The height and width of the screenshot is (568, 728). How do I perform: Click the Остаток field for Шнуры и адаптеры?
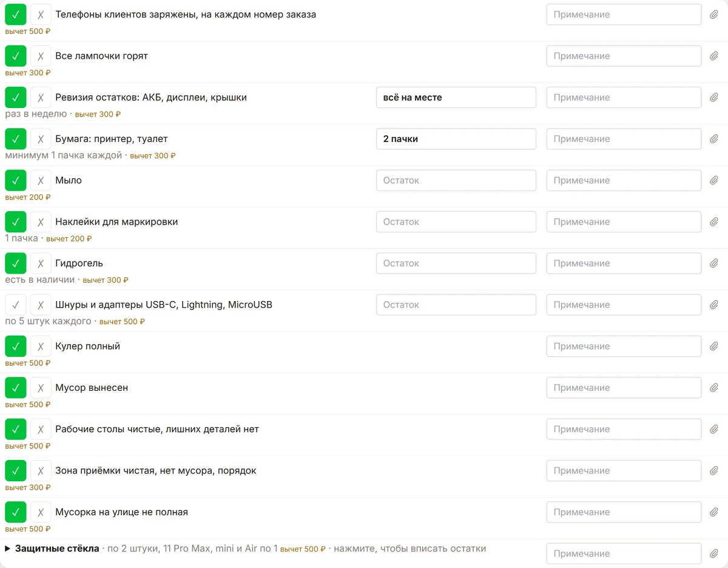tap(456, 305)
